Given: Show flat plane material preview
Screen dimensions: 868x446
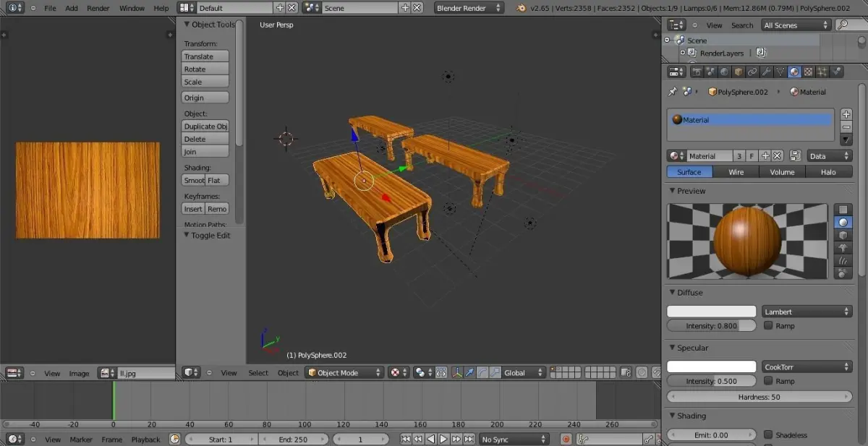Looking at the screenshot, I should [843, 210].
